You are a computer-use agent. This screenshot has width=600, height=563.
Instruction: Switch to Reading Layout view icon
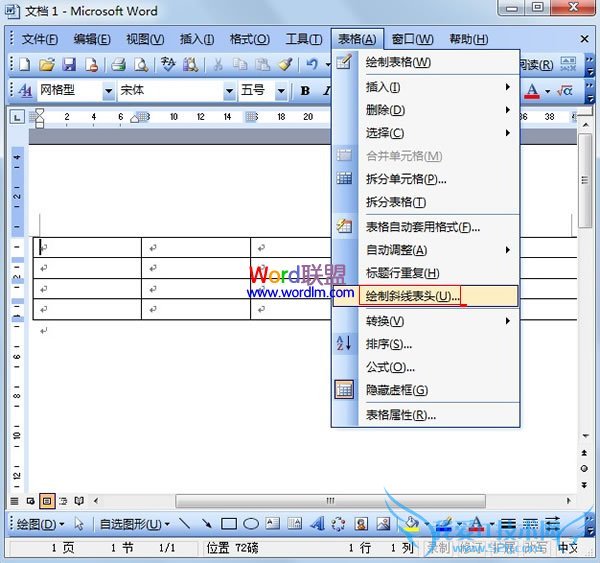pos(79,501)
